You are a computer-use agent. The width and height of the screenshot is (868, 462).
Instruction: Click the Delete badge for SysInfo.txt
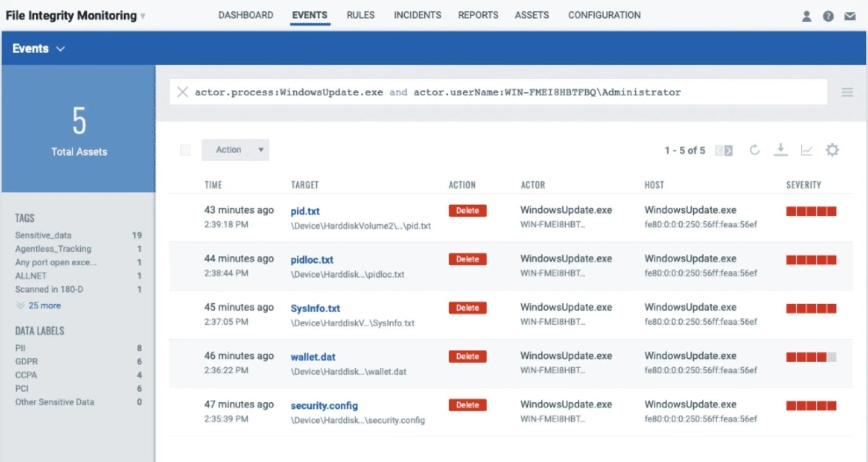pyautogui.click(x=468, y=307)
